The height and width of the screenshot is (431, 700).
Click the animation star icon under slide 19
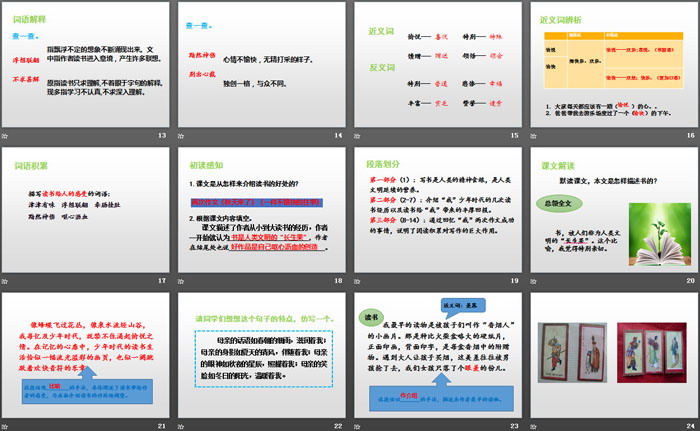tap(357, 281)
